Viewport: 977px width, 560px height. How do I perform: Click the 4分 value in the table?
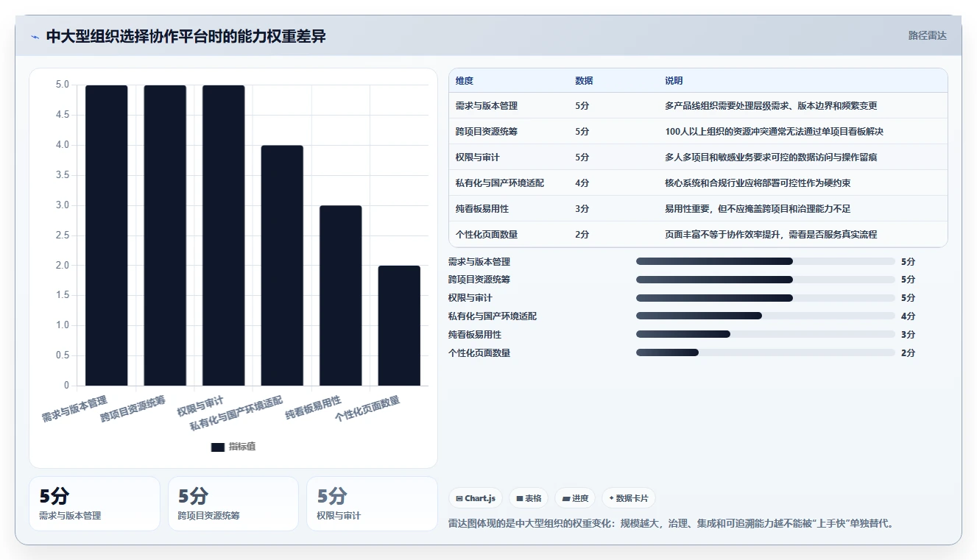pyautogui.click(x=582, y=183)
